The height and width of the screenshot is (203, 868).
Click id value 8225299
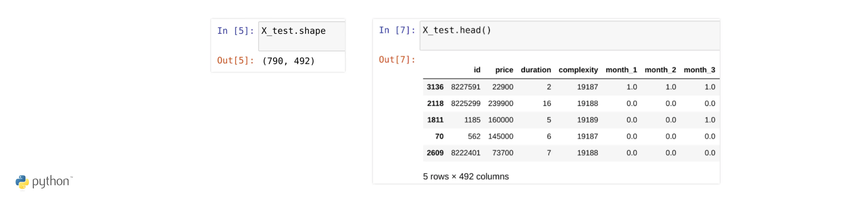pos(466,104)
